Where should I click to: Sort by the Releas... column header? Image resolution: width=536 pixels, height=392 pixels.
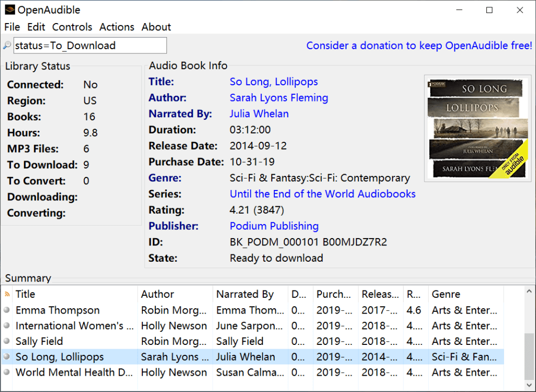point(381,294)
